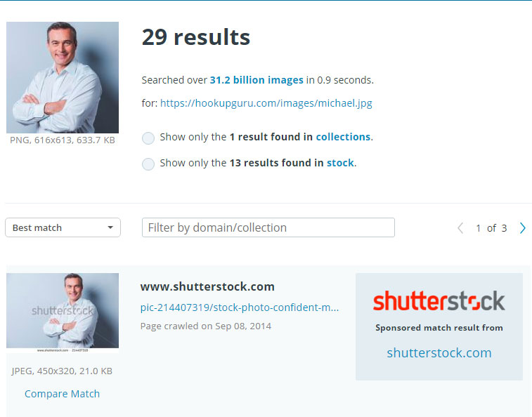
Task: Click the stock link
Action: pos(340,163)
